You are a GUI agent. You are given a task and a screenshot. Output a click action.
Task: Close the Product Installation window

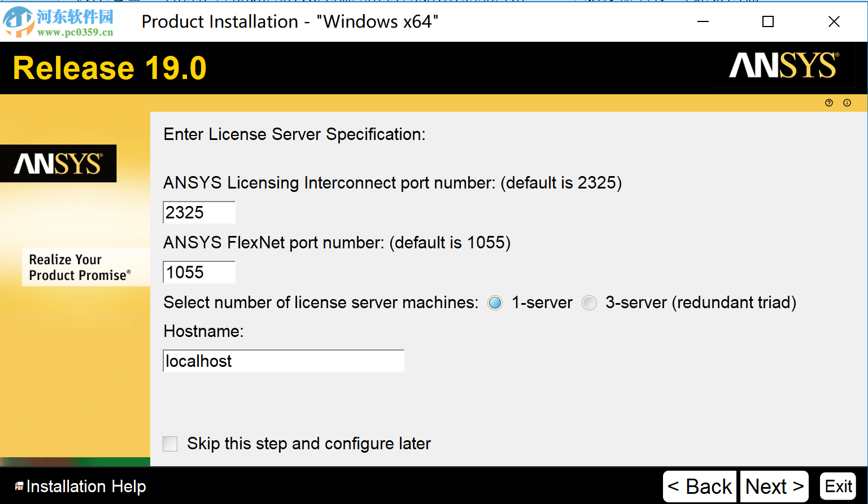[834, 21]
